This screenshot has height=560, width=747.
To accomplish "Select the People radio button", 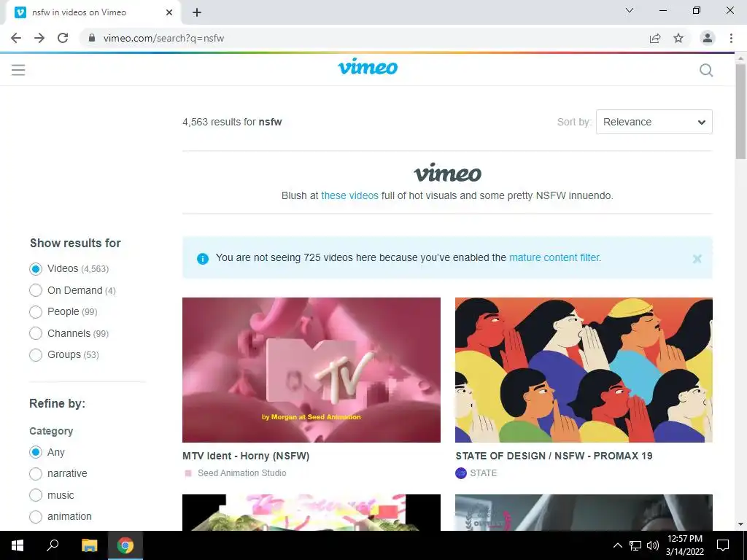I will pos(36,312).
